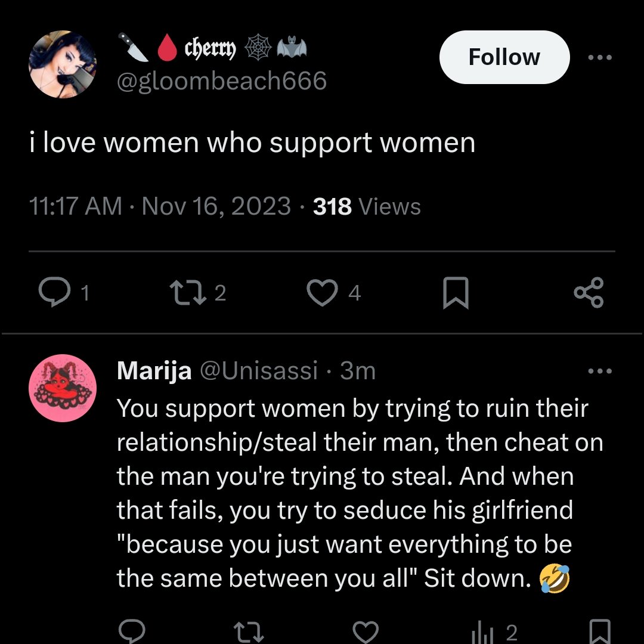Open the @Unisassi profile handle
Viewport: 644px width, 644px height.
259,370
